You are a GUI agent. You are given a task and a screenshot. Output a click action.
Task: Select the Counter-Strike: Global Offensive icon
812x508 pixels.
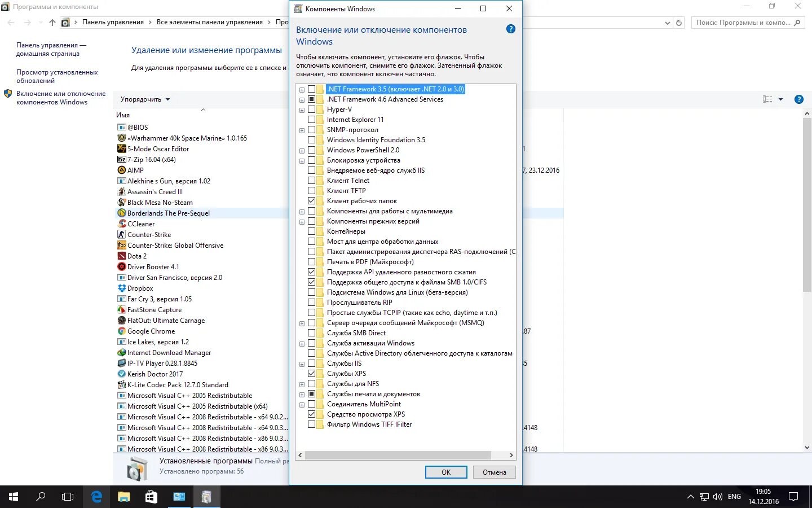(121, 246)
